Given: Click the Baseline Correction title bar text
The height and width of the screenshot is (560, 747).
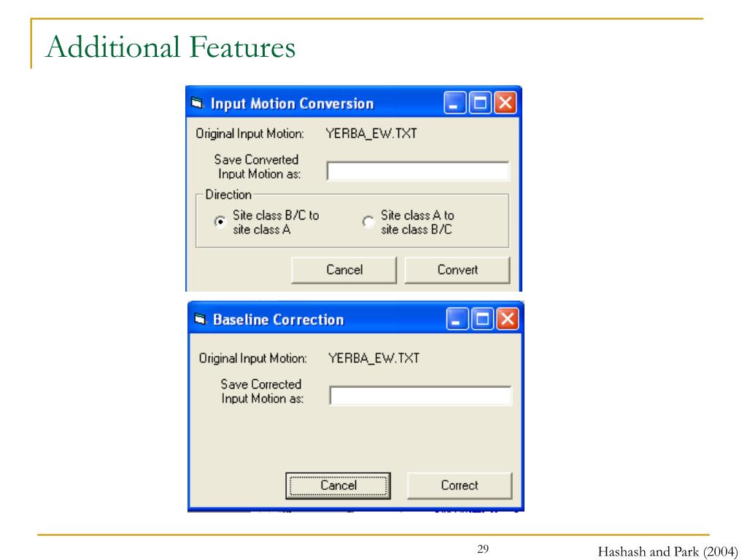Looking at the screenshot, I should pos(278,319).
